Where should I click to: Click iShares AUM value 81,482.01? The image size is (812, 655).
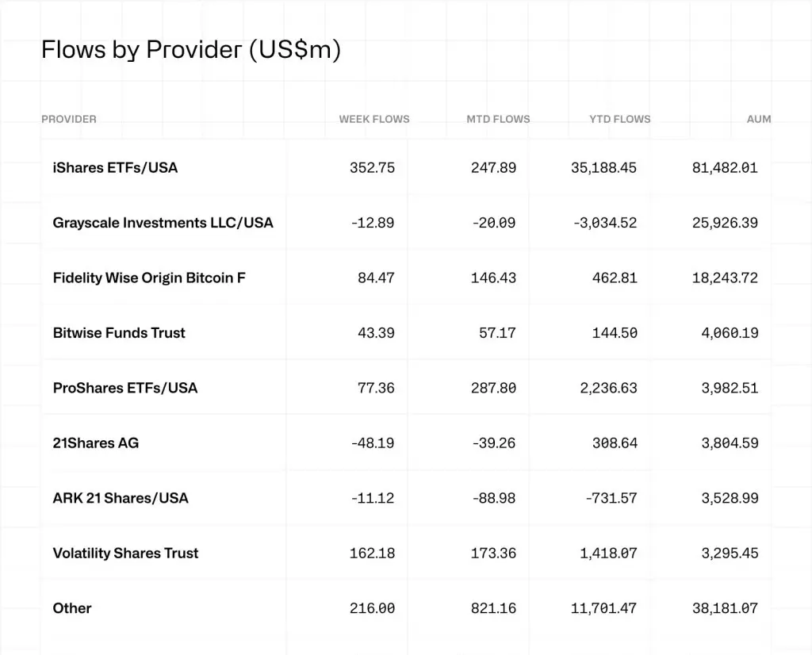(x=725, y=168)
